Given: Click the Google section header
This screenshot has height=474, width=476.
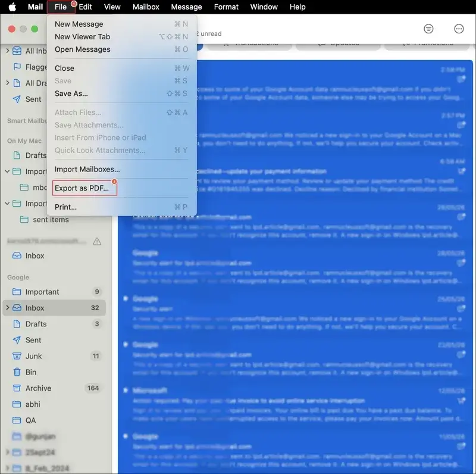Looking at the screenshot, I should pos(18,277).
